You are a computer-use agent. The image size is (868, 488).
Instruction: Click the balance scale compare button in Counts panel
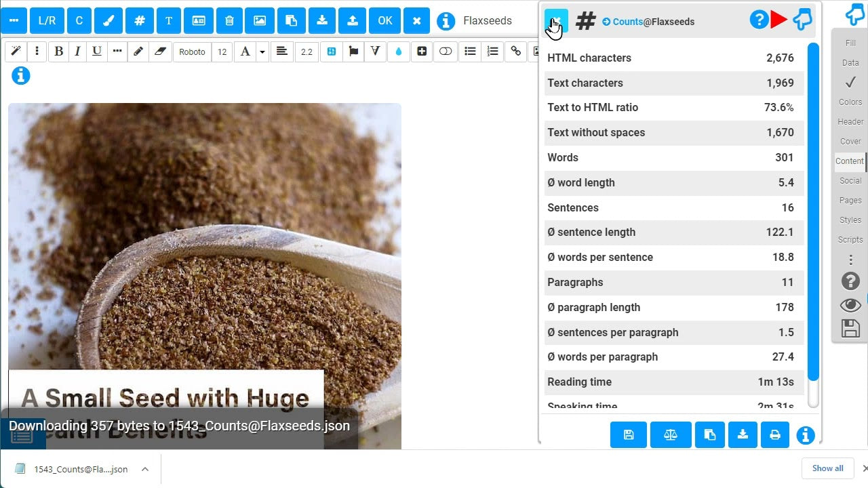[x=671, y=435]
